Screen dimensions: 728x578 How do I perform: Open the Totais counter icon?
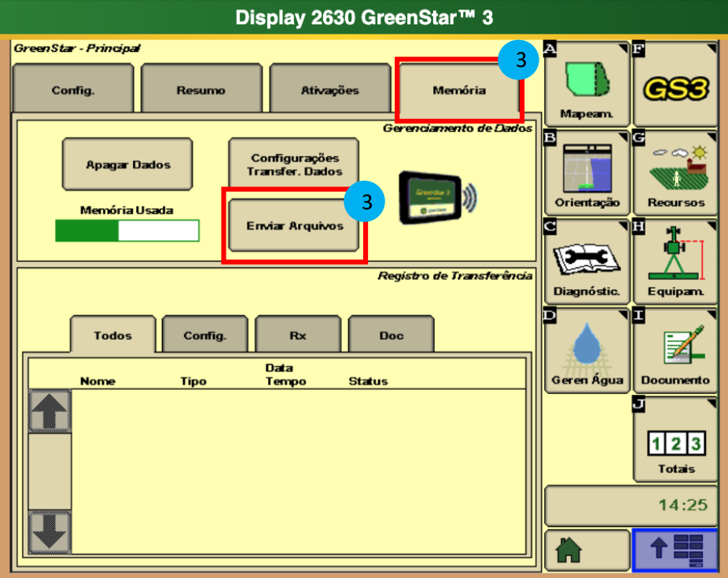coord(675,439)
